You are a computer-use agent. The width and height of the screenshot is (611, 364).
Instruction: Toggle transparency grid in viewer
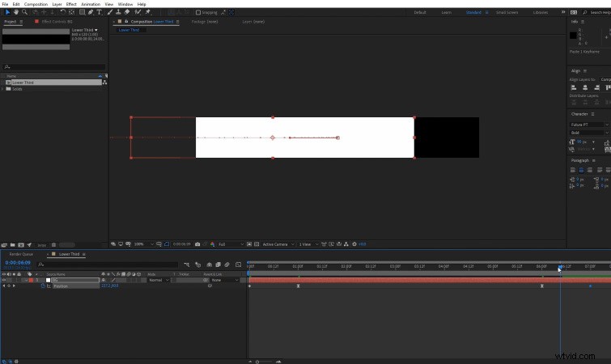click(x=257, y=244)
